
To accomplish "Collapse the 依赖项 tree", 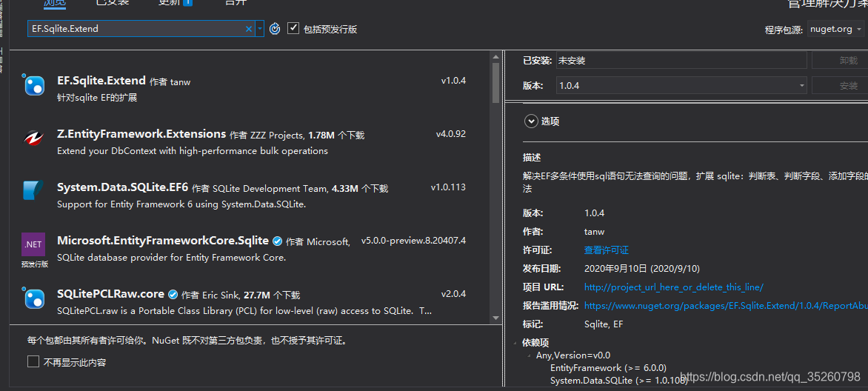I will click(516, 343).
